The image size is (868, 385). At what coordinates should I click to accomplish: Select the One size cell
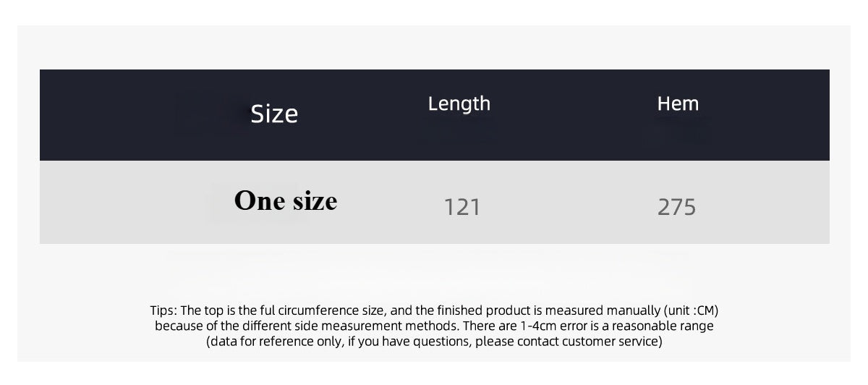pyautogui.click(x=286, y=200)
